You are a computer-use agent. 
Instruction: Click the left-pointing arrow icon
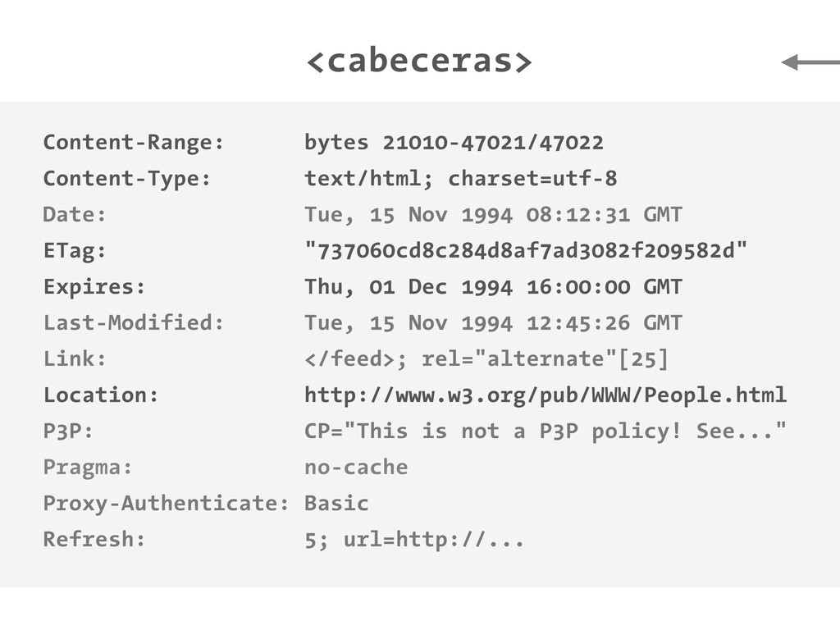[810, 62]
